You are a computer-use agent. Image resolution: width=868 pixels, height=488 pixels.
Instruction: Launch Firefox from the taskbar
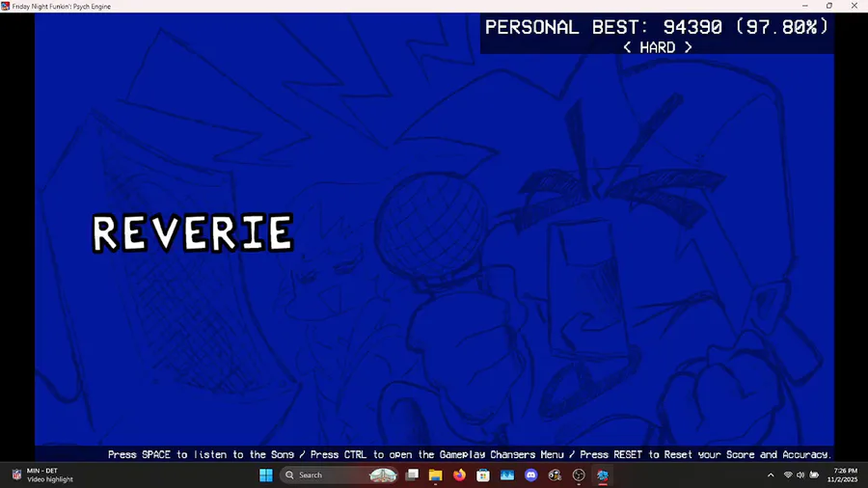coord(459,474)
